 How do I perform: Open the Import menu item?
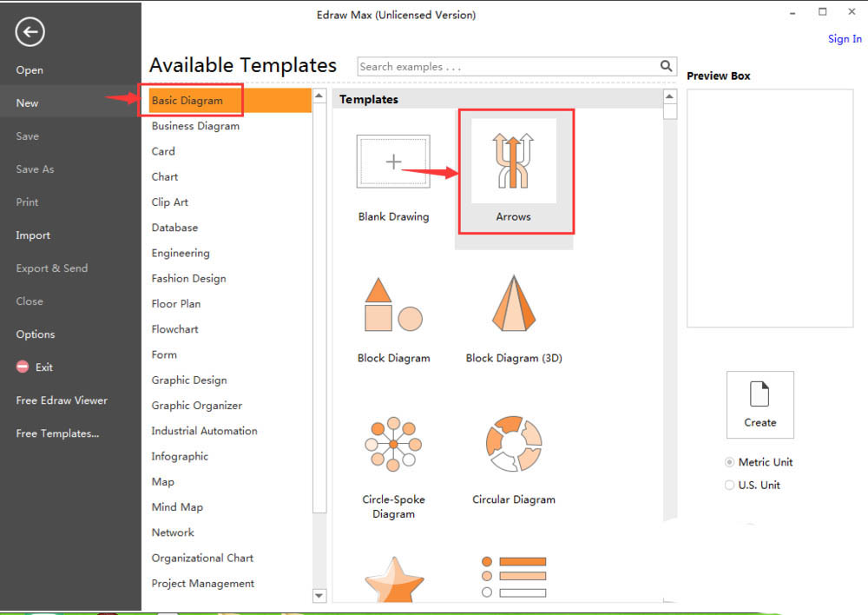33,235
